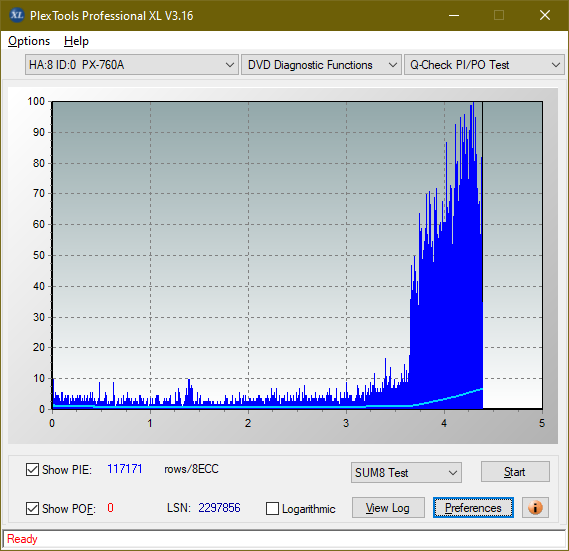Click the orange info icon button

(x=535, y=507)
